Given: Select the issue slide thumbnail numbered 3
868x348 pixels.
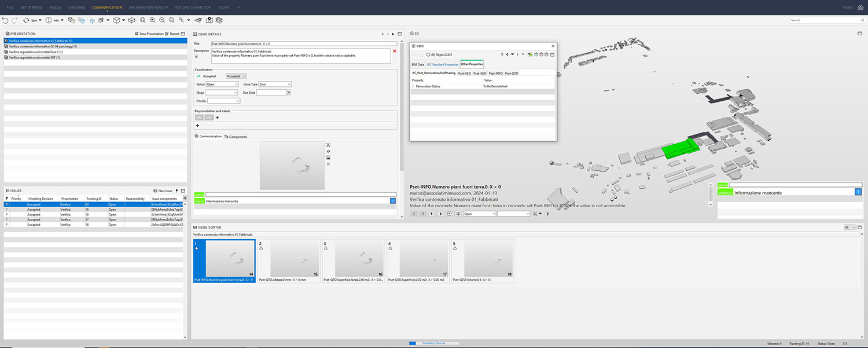Looking at the screenshot, I should (x=352, y=261).
